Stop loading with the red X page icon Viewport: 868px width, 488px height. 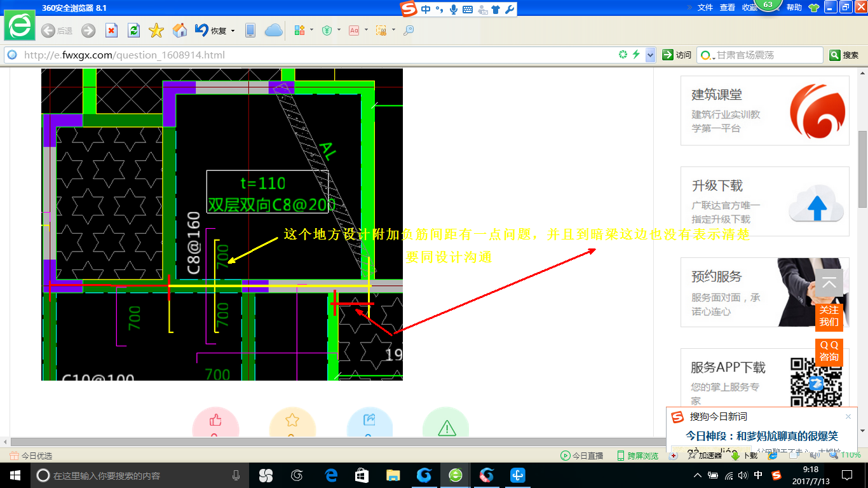111,30
